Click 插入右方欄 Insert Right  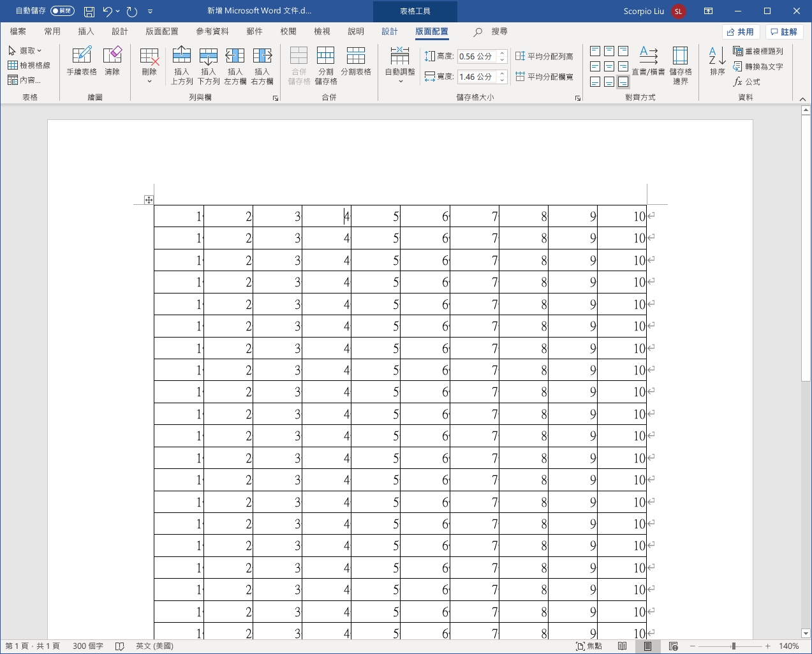tap(262, 65)
